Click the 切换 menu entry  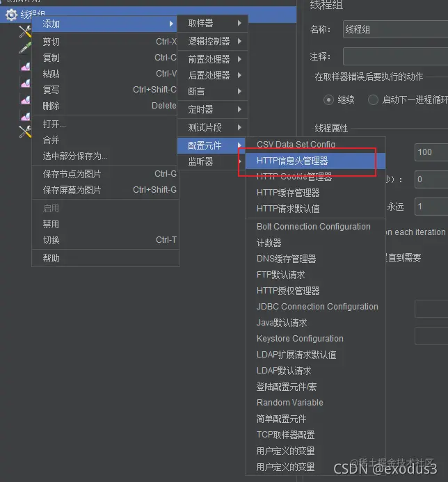click(106, 240)
